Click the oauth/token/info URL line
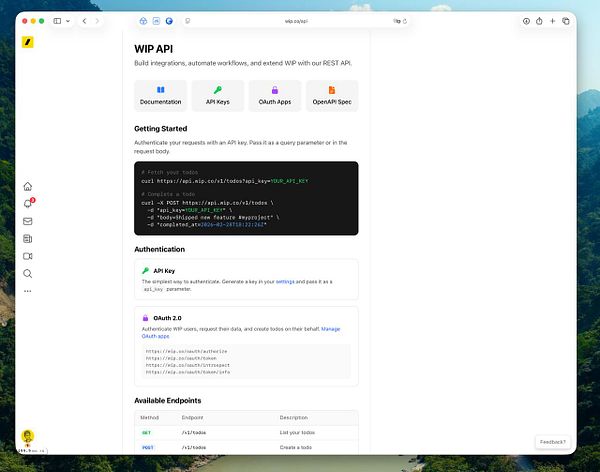Image resolution: width=600 pixels, height=472 pixels. (x=188, y=372)
